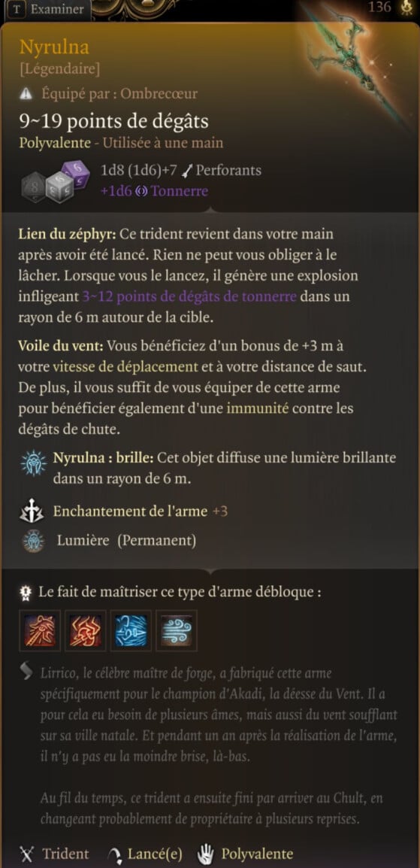Click the Lancé(e) property tag

146,854
